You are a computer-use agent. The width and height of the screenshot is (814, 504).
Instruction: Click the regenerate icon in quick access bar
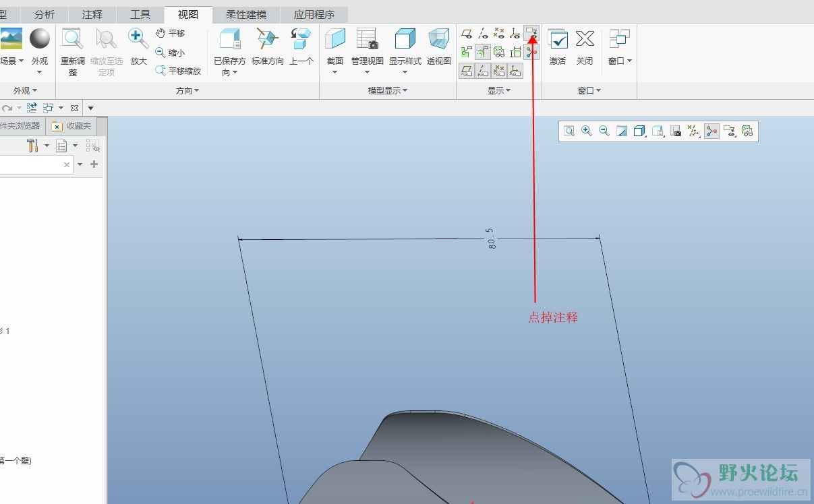[x=31, y=108]
